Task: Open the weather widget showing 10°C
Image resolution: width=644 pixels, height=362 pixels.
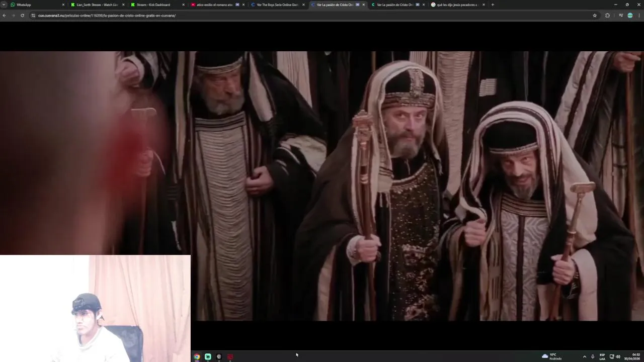Action: coord(552,356)
